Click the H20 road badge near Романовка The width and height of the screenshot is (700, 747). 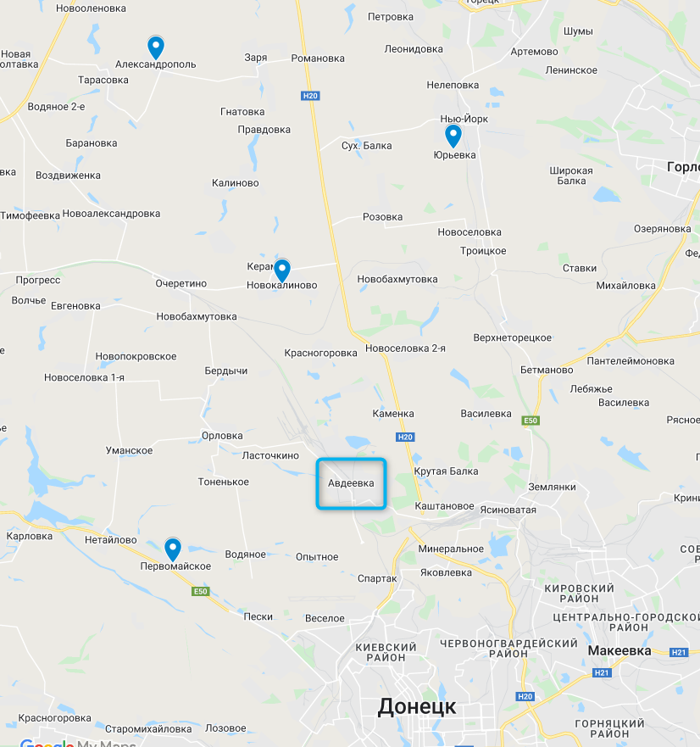(310, 96)
